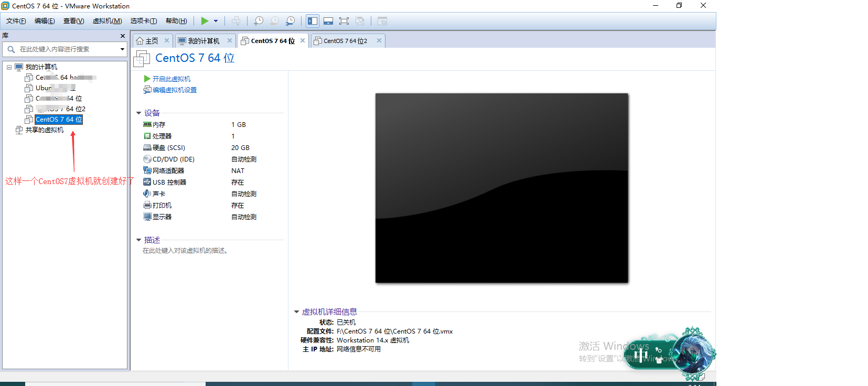Collapse 设备 section
This screenshot has width=868, height=386.
(x=139, y=113)
